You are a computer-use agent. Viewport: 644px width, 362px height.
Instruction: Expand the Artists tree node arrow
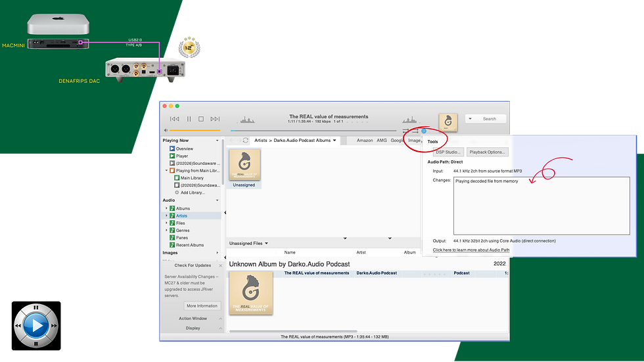[166, 216]
